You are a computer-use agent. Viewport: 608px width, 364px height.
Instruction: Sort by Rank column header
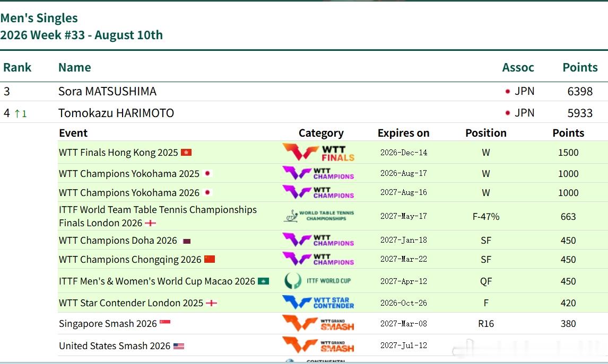[17, 67]
